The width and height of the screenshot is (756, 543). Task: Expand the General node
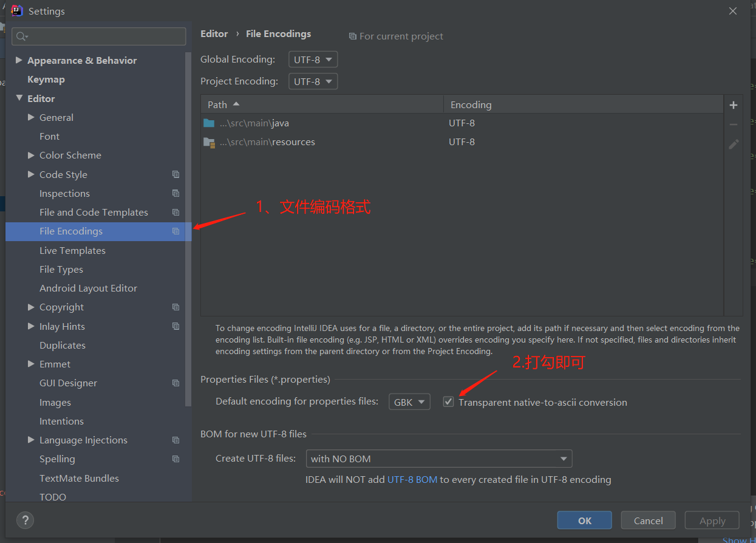click(31, 117)
